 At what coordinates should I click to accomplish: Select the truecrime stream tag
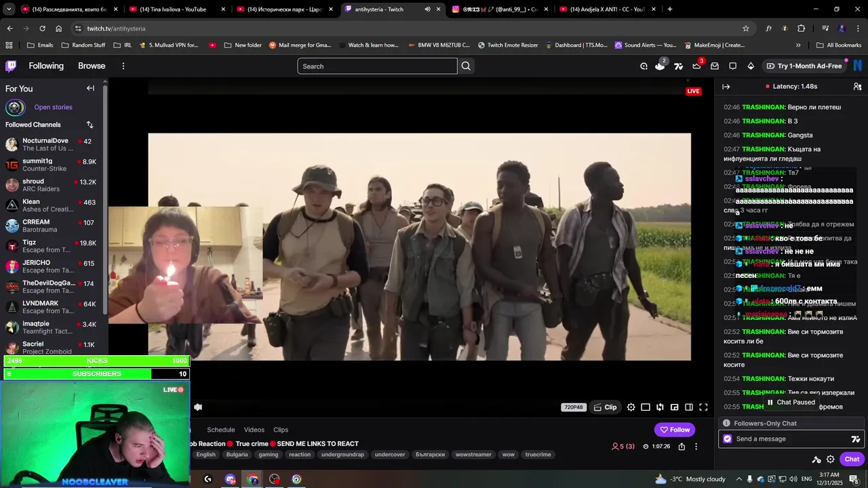pos(538,455)
